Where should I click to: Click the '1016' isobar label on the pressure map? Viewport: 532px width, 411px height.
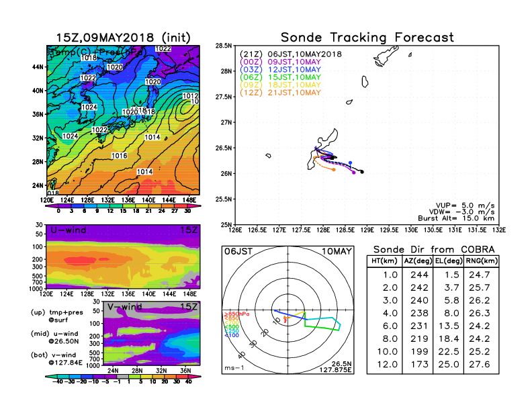tap(120, 156)
